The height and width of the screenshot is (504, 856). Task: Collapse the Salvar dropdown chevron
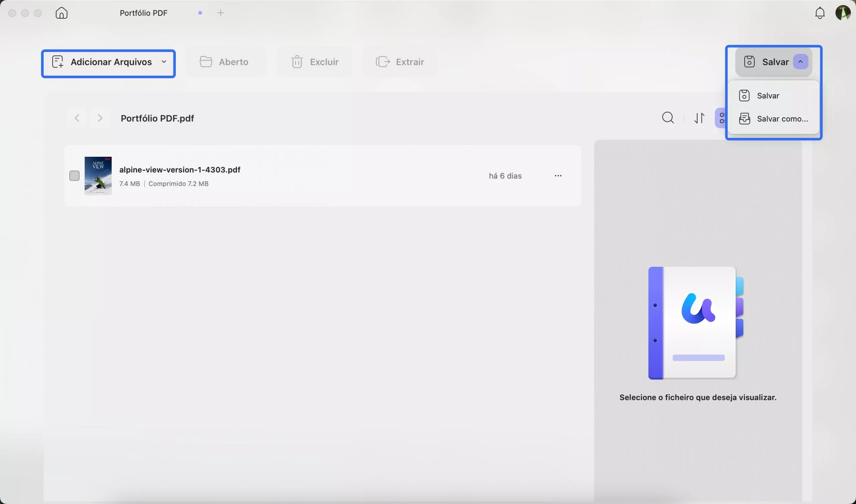(x=800, y=62)
